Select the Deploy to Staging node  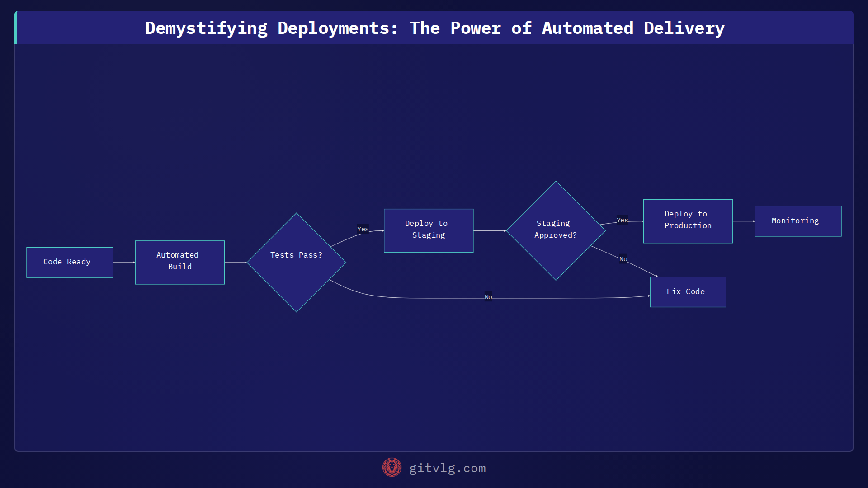tap(428, 230)
